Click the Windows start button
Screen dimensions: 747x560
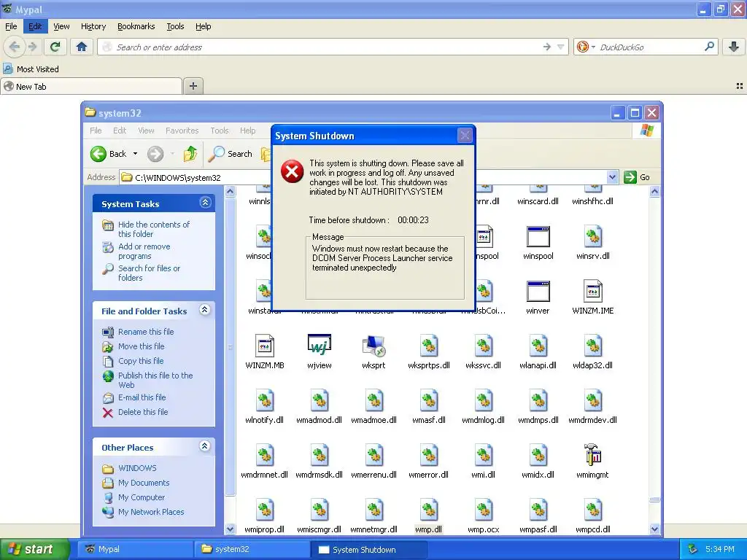pos(34,549)
